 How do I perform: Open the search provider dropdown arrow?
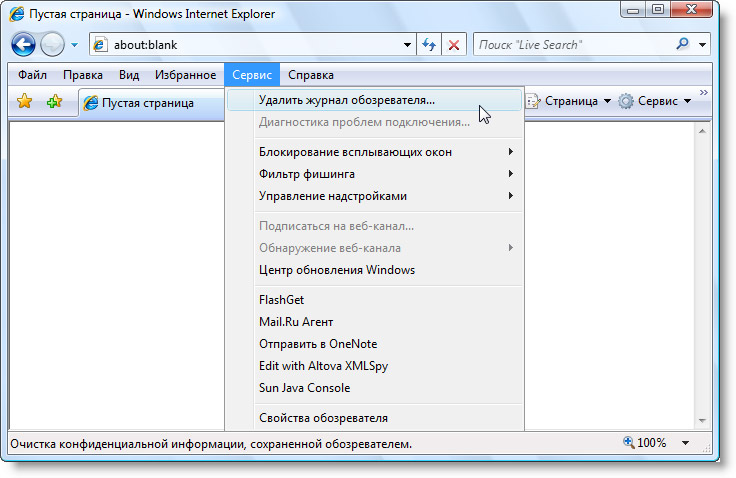(702, 45)
